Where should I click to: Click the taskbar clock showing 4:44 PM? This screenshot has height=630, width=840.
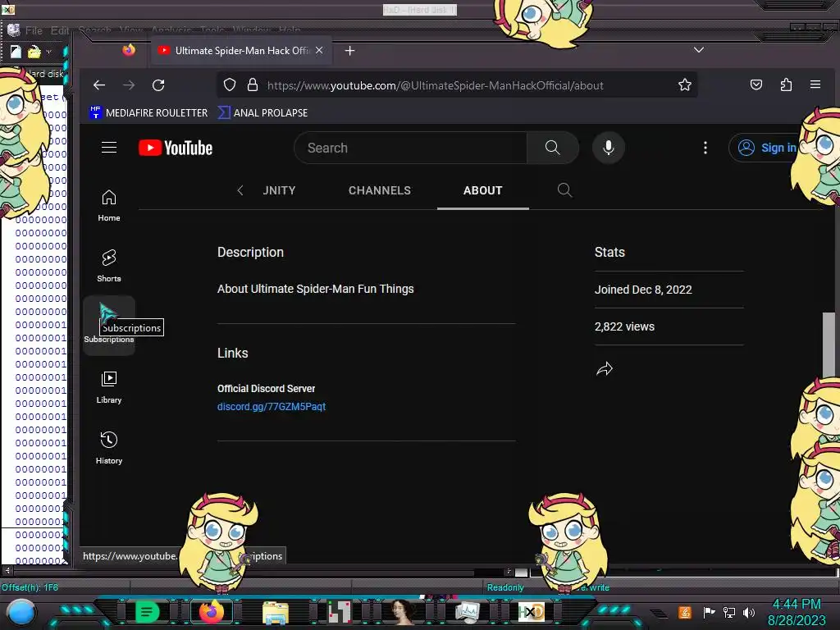coord(797,605)
